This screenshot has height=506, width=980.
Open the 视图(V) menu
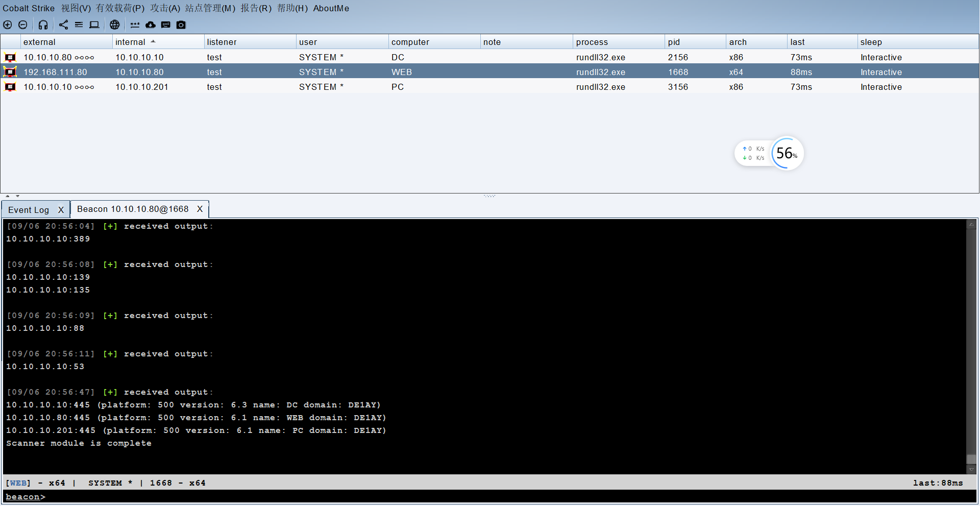pos(76,8)
